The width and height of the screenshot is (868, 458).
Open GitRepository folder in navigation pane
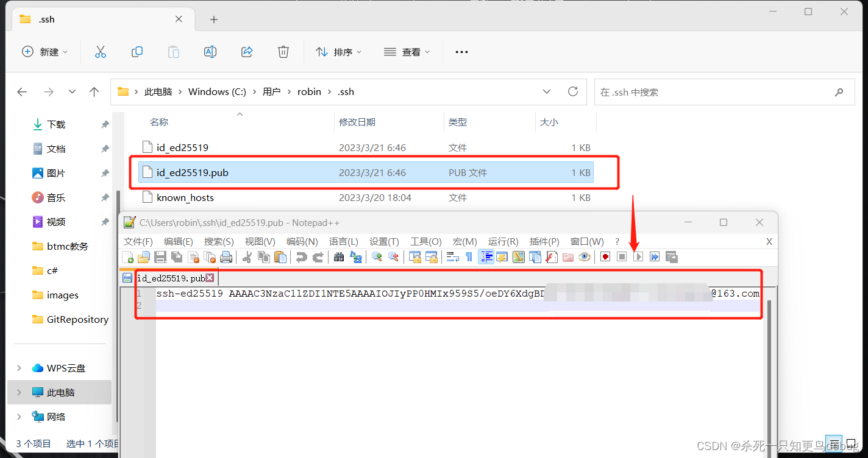click(x=77, y=319)
